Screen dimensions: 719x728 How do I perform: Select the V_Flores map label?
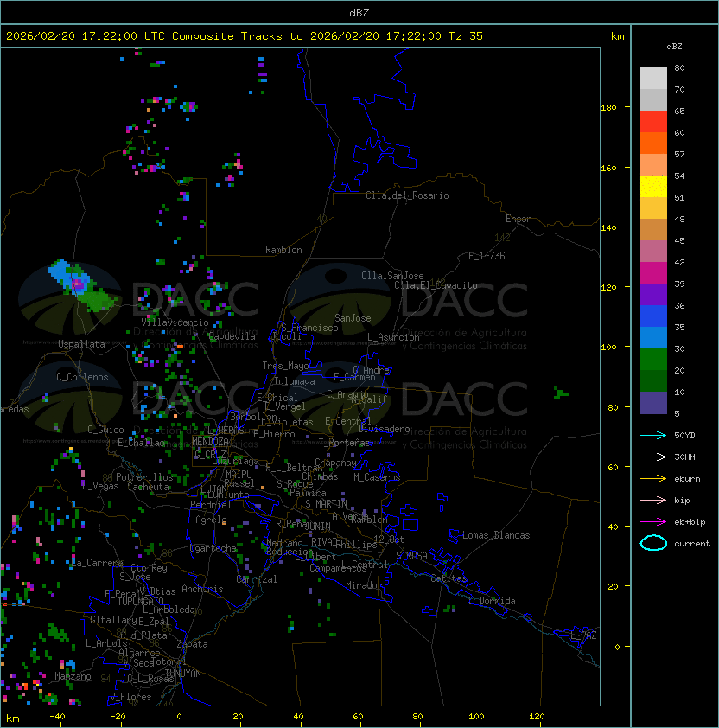click(130, 697)
